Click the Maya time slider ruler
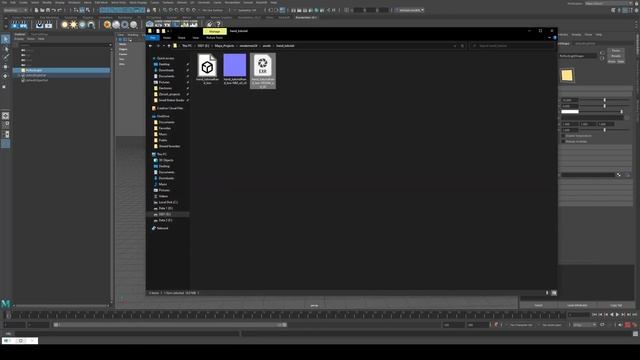The height and width of the screenshot is (360, 640). point(286,315)
